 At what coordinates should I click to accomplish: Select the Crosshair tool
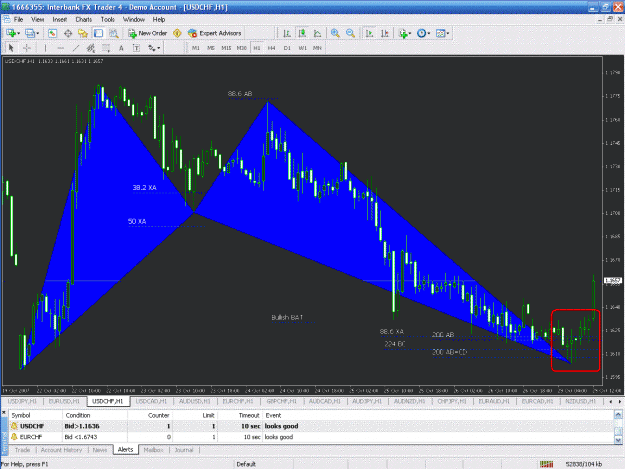click(x=27, y=48)
